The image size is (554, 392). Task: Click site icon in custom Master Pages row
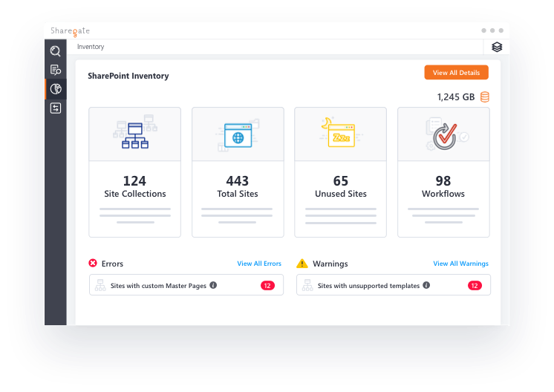click(100, 285)
